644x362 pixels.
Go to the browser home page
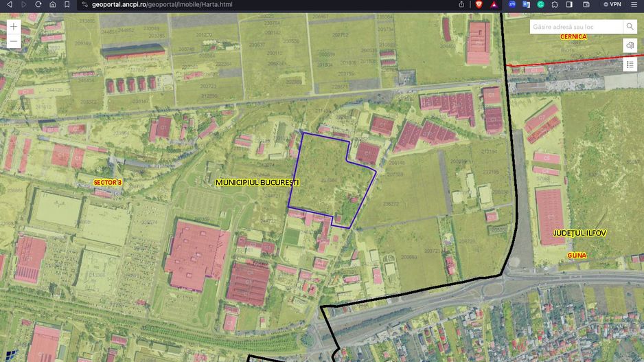click(x=53, y=4)
